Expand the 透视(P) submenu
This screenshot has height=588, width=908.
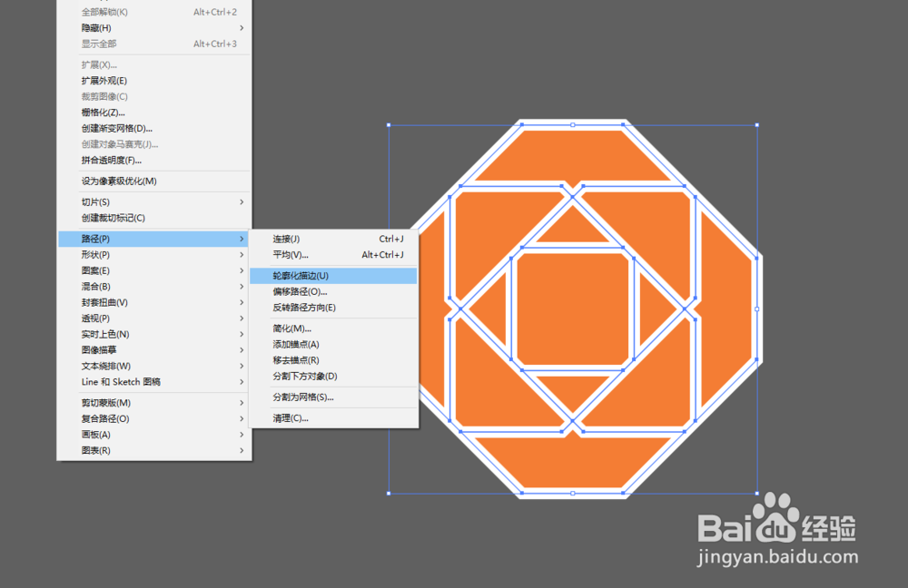click(154, 318)
